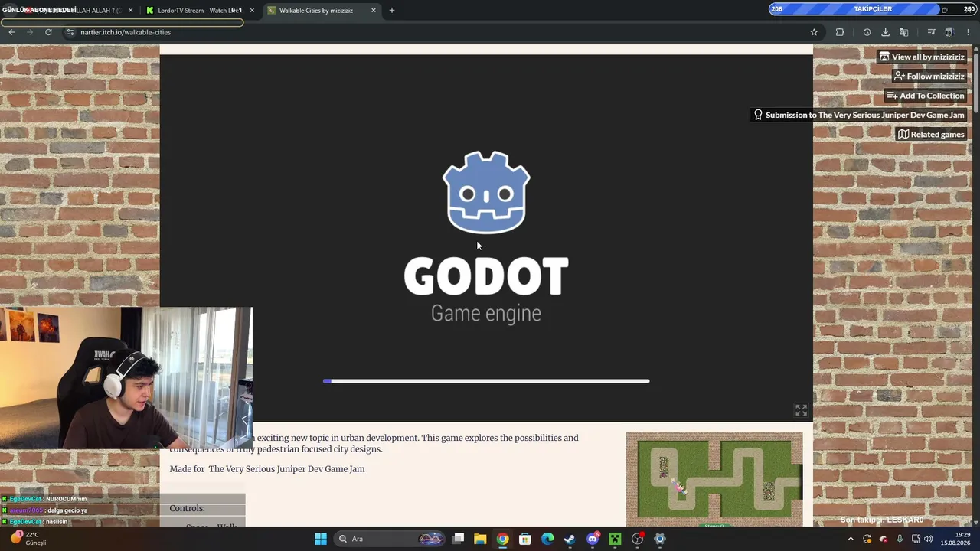Open File Explorer from the taskbar
The height and width of the screenshot is (551, 980).
point(480,539)
